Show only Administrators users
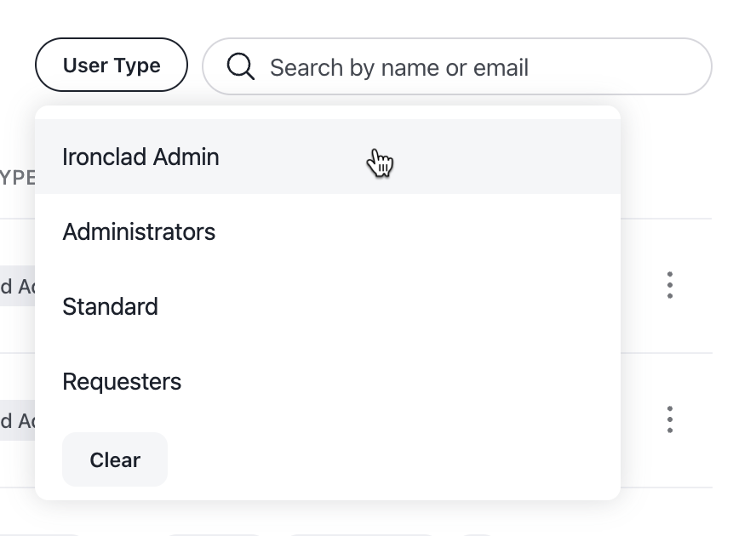Viewport: 756px width, 536px height. click(x=328, y=231)
